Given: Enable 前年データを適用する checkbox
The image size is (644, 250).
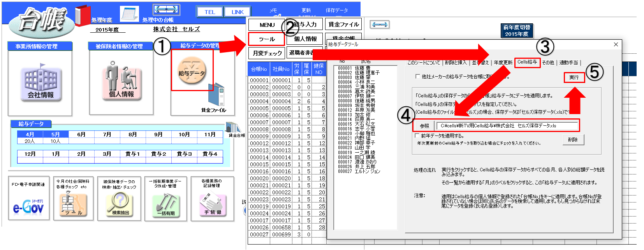Looking at the screenshot, I should tap(418, 136).
